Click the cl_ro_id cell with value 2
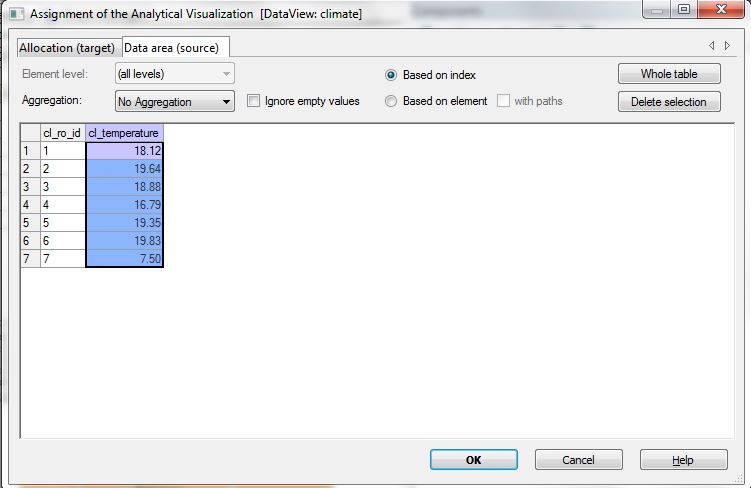This screenshot has width=751, height=488. point(63,169)
